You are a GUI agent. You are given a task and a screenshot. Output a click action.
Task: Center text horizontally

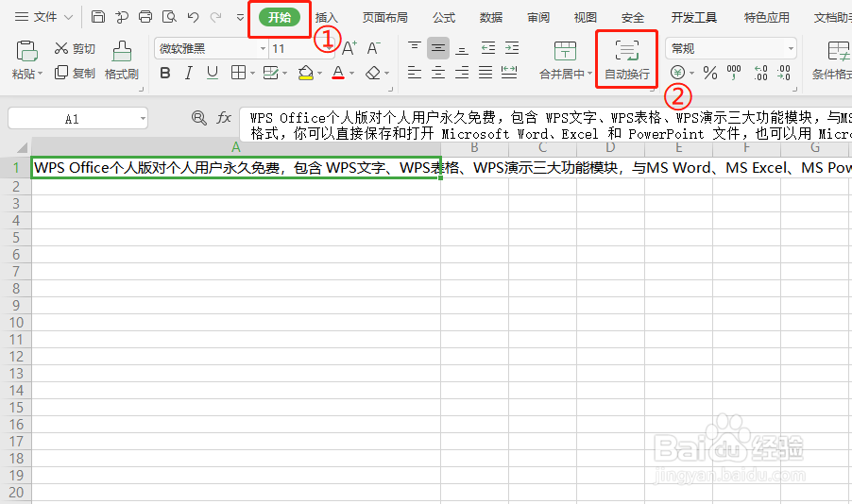click(438, 73)
